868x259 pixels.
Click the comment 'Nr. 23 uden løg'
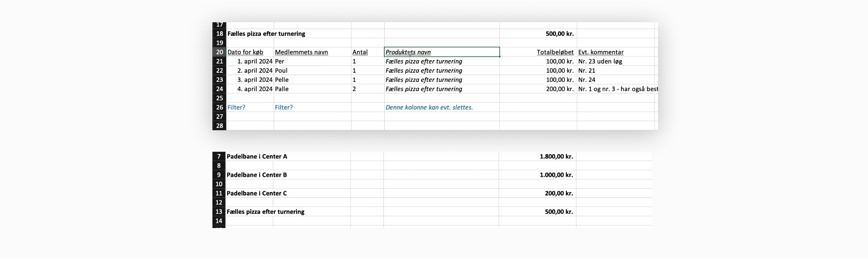pyautogui.click(x=600, y=62)
